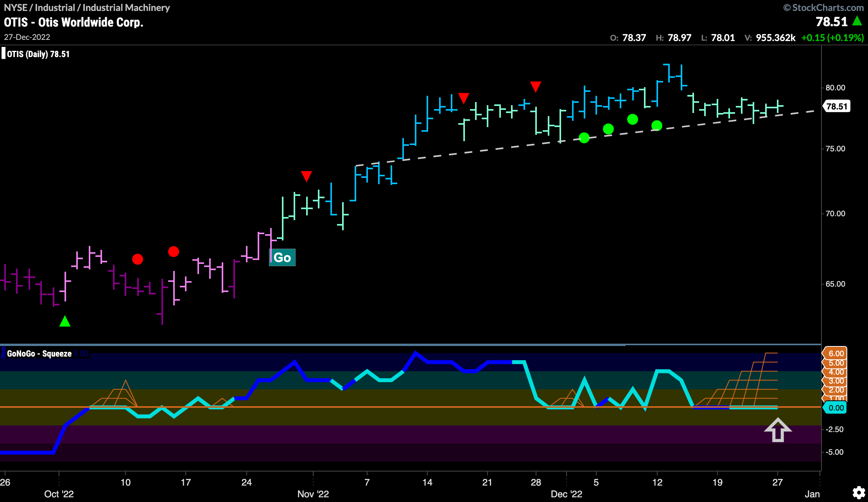Click the fourth green circle near Dec 12
This screenshot has width=868, height=502.
(657, 125)
